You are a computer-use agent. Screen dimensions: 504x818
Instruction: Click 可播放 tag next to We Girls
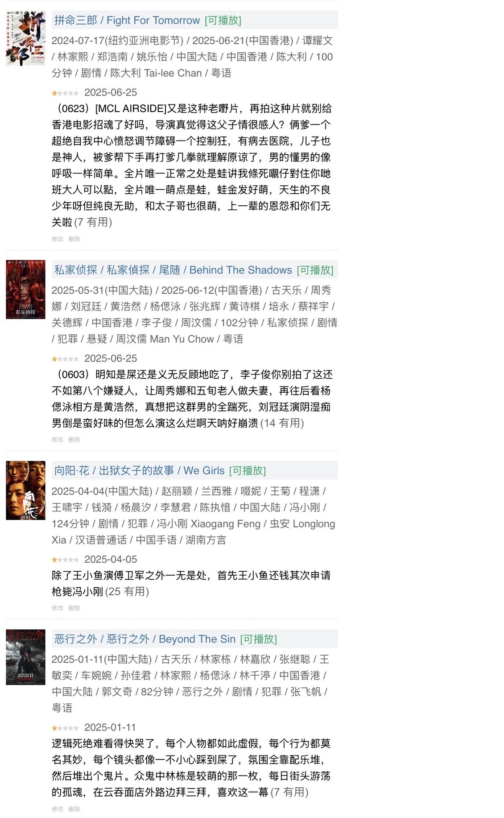click(x=248, y=471)
